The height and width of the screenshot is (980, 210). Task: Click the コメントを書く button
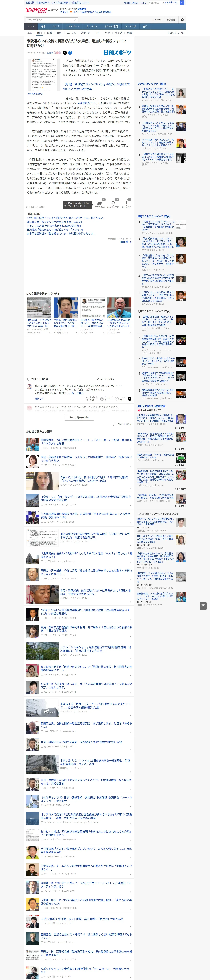click(x=105, y=379)
